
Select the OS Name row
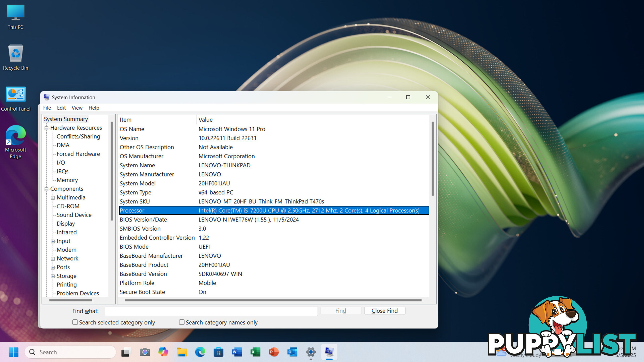tap(274, 129)
